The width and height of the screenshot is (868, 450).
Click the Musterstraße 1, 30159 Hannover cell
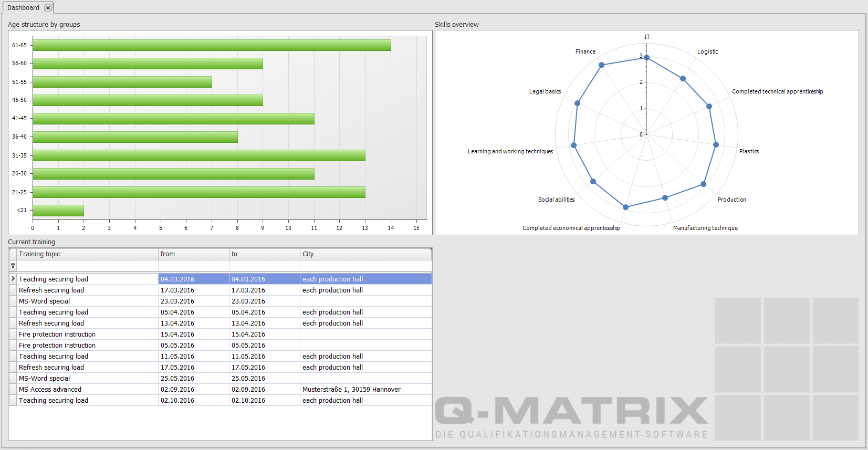coord(351,390)
